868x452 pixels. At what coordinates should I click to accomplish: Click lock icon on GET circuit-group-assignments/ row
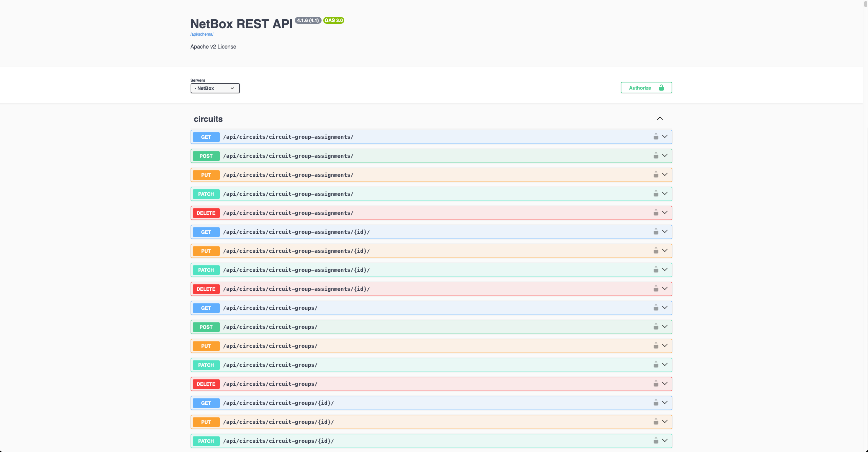tap(656, 137)
